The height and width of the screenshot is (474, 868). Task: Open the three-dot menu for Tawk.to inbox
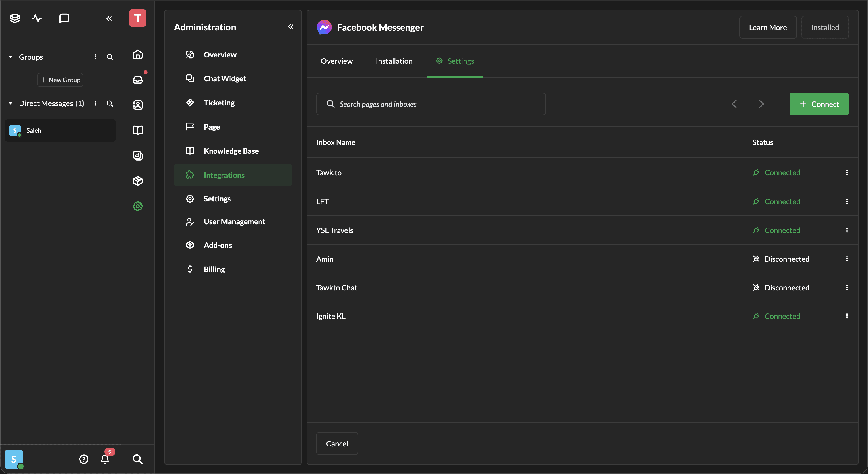tap(846, 172)
